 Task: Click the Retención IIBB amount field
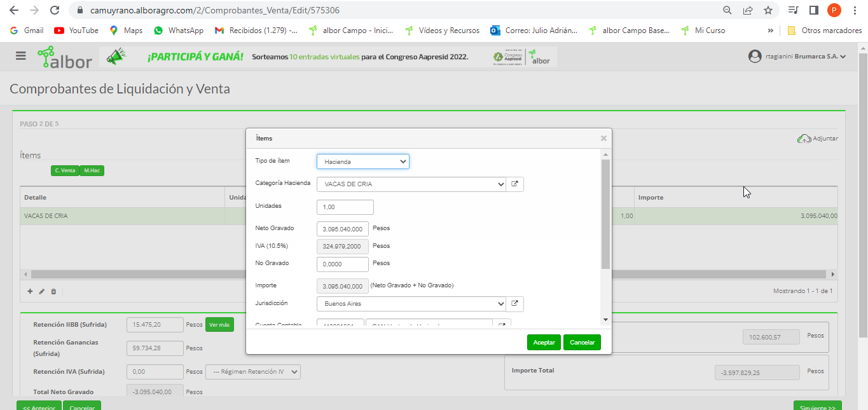[x=155, y=325]
